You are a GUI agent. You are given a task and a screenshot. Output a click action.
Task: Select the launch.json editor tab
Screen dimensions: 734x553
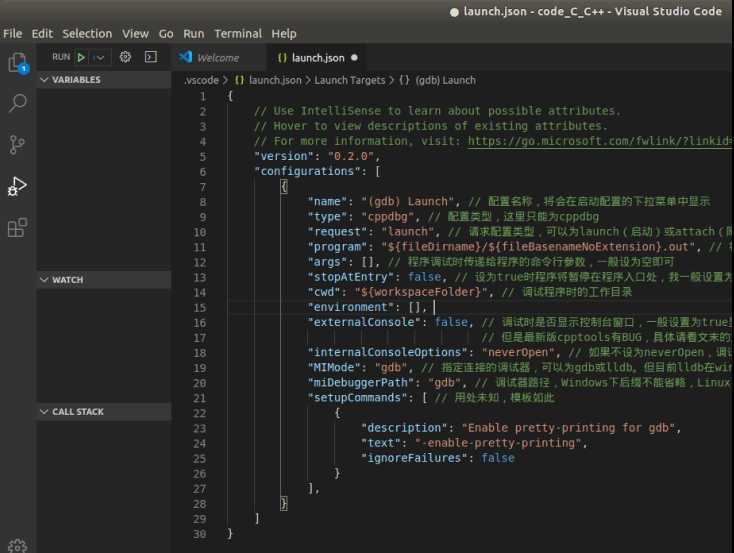tap(317, 58)
